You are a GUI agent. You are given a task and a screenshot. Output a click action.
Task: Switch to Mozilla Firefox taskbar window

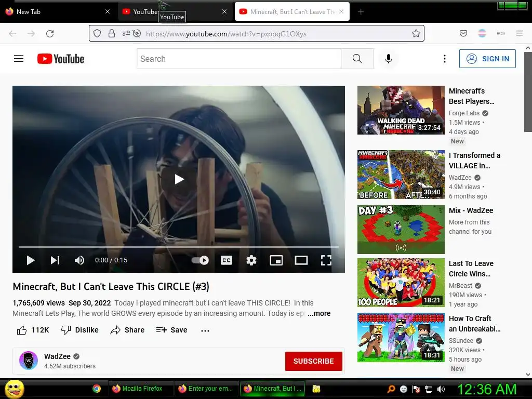[x=140, y=389]
